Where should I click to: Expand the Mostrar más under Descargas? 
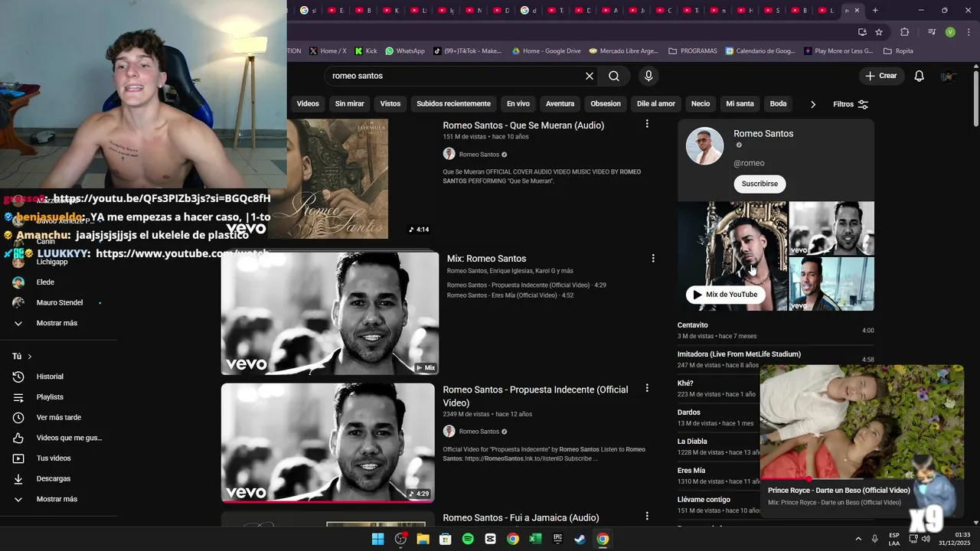tap(57, 499)
